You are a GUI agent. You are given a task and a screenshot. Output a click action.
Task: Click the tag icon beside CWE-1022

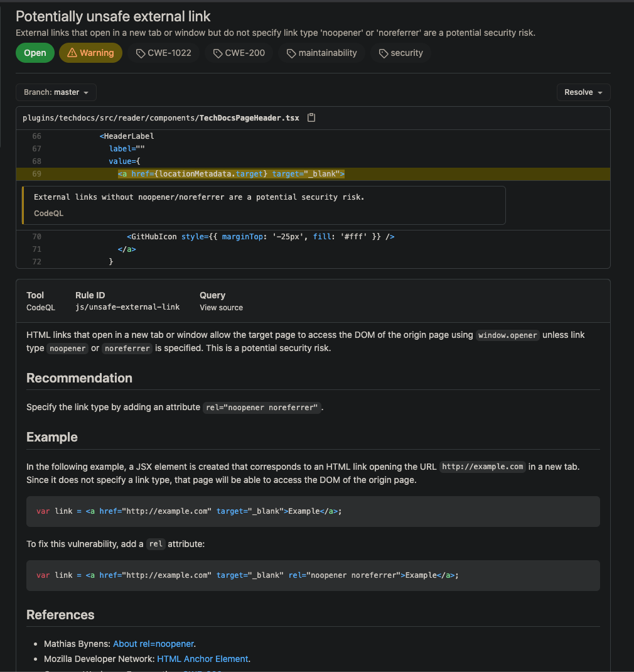[x=140, y=53]
